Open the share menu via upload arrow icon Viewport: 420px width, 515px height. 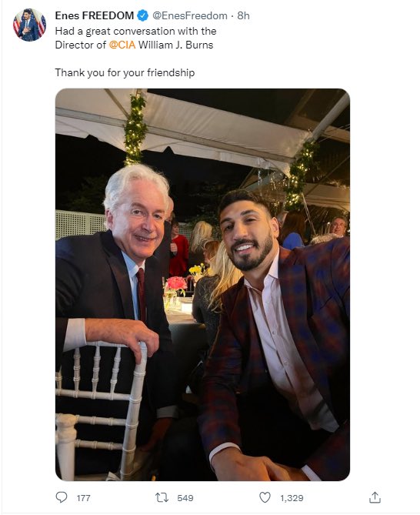point(375,497)
